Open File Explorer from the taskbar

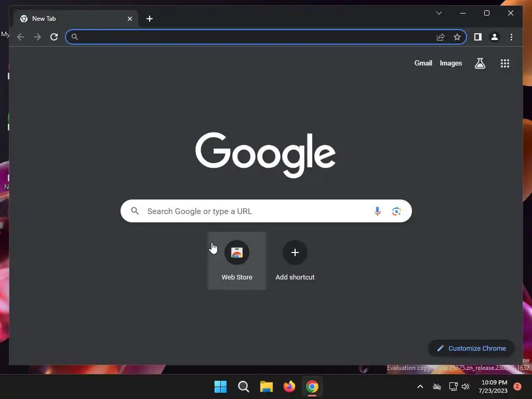click(x=267, y=387)
